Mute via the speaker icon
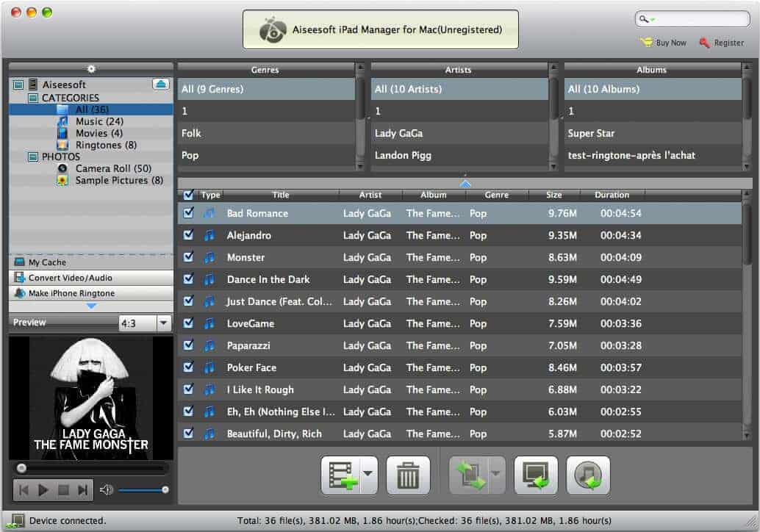Screen dimensions: 760x532 (x=106, y=490)
